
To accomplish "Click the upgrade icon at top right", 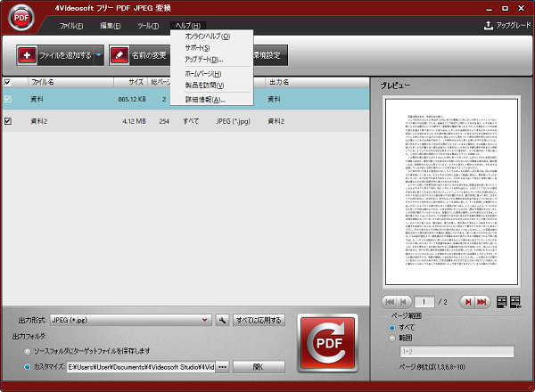I will [x=488, y=26].
